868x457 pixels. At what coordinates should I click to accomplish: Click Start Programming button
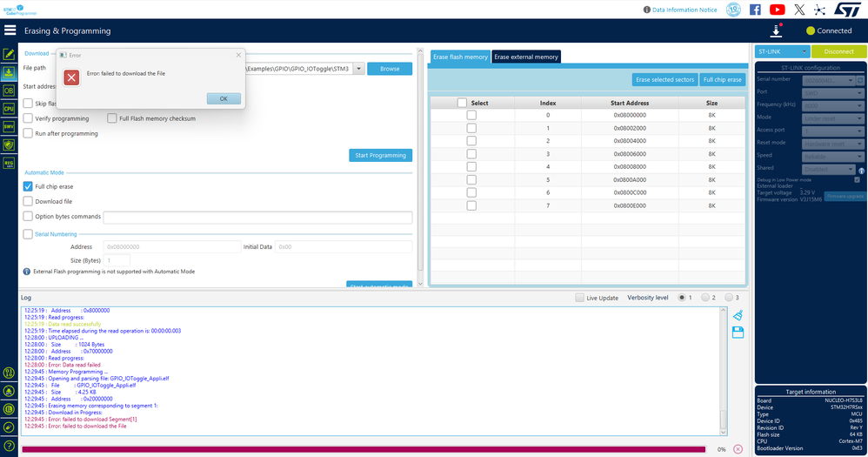(380, 155)
